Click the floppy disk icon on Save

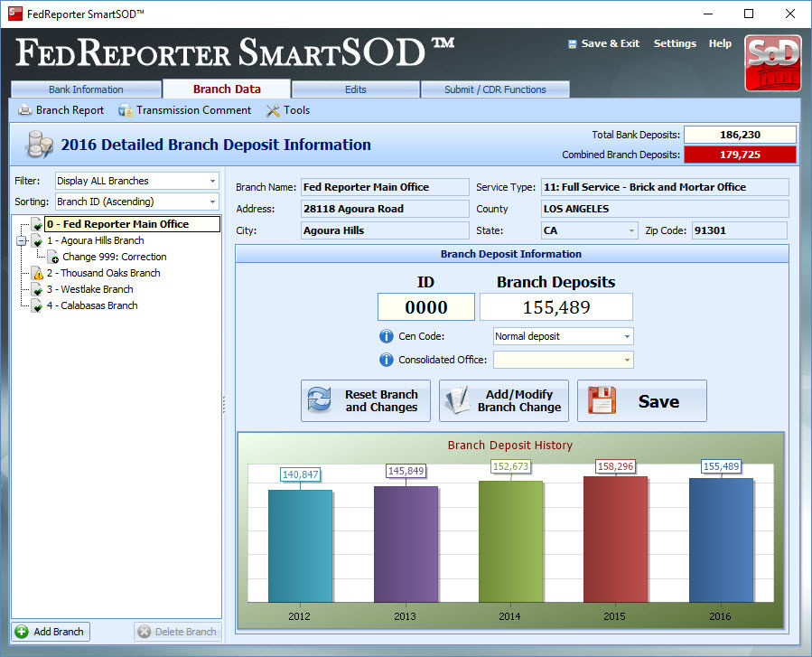[x=602, y=400]
